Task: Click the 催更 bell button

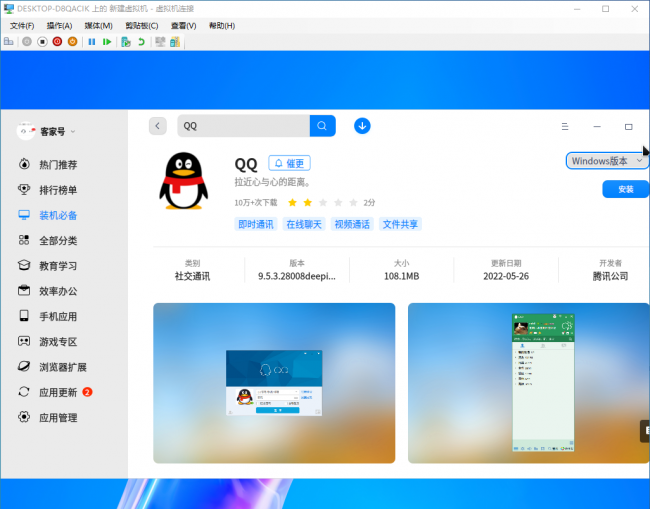Action: tap(289, 163)
